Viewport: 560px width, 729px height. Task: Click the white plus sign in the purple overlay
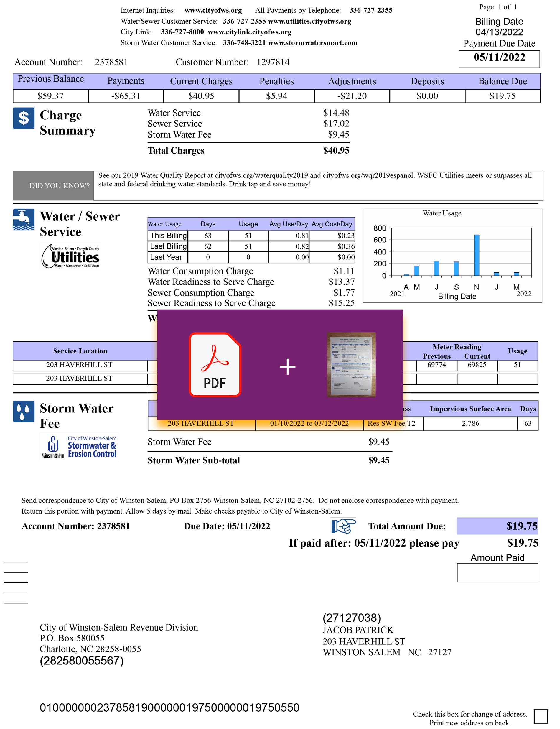[288, 367]
